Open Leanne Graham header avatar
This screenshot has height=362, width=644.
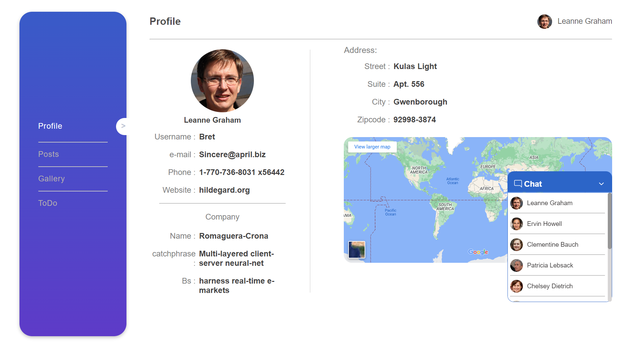[x=544, y=21]
